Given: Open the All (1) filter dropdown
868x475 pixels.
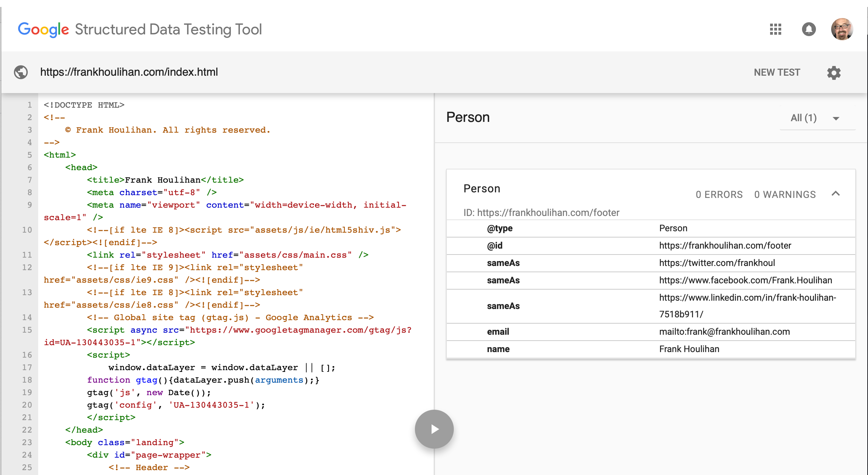Looking at the screenshot, I should pos(817,118).
